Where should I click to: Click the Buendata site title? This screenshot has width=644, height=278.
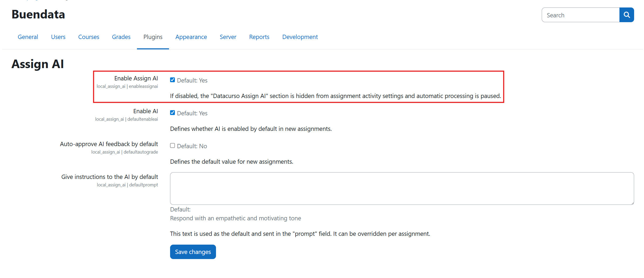pos(38,14)
